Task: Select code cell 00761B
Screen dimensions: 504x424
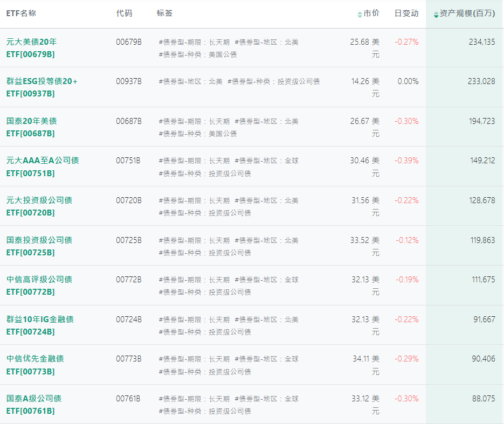Action: tap(128, 399)
